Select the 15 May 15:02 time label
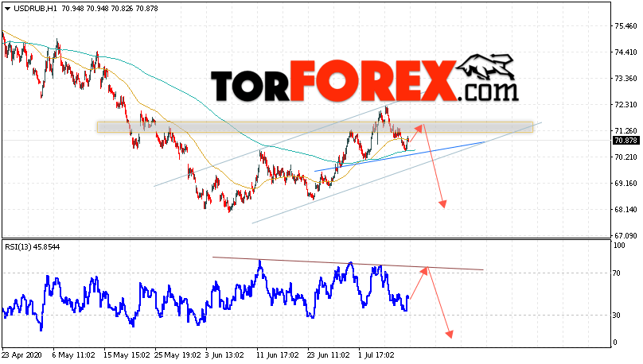 point(127,355)
